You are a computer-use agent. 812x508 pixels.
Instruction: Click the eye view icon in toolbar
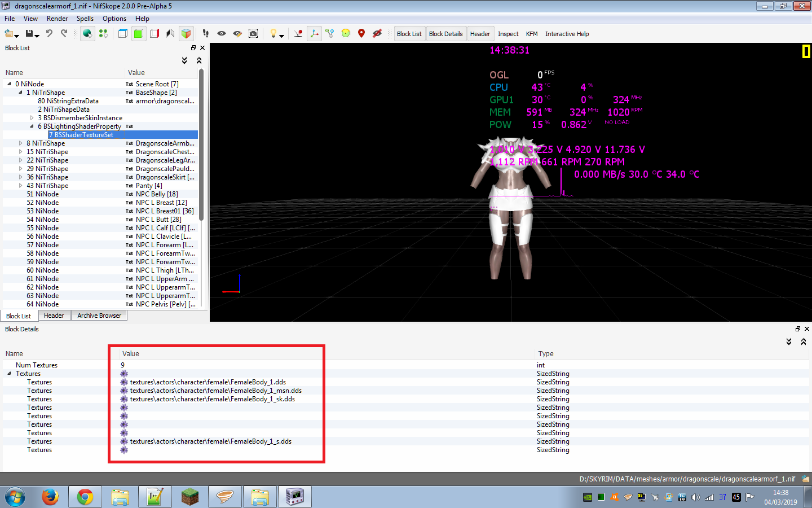pyautogui.click(x=222, y=34)
